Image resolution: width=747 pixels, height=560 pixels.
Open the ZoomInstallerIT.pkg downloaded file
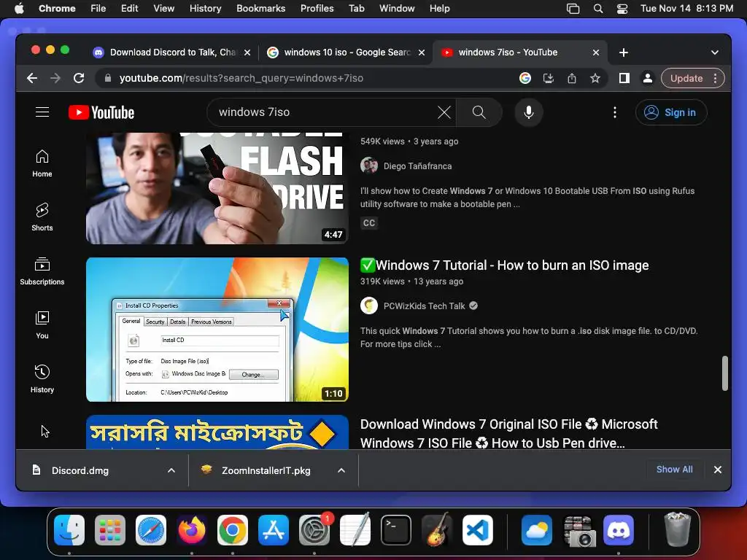[x=266, y=470]
